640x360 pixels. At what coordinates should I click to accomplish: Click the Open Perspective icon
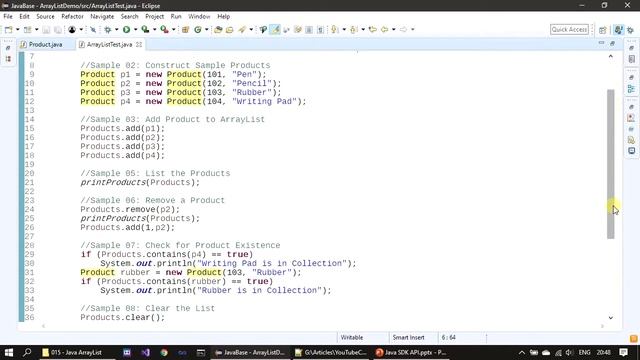pyautogui.click(x=602, y=30)
